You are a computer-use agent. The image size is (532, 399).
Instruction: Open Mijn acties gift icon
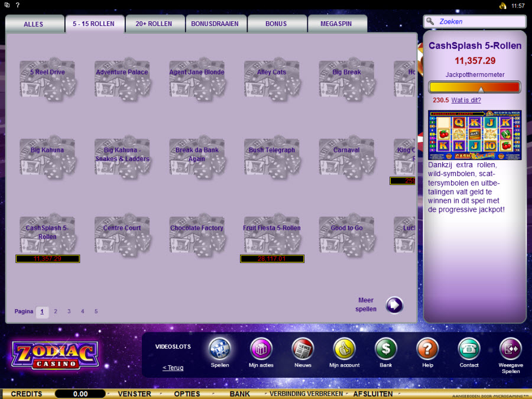(261, 349)
